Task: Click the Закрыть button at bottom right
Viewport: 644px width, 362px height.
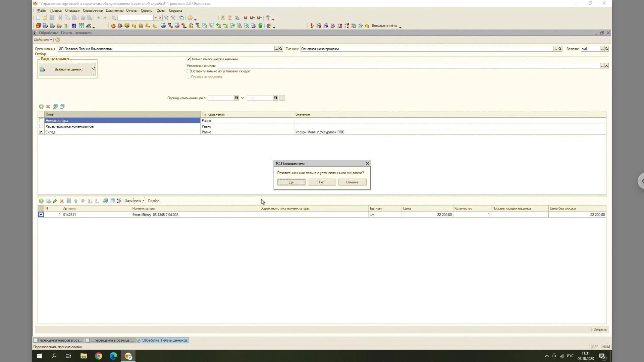Action: (x=600, y=329)
